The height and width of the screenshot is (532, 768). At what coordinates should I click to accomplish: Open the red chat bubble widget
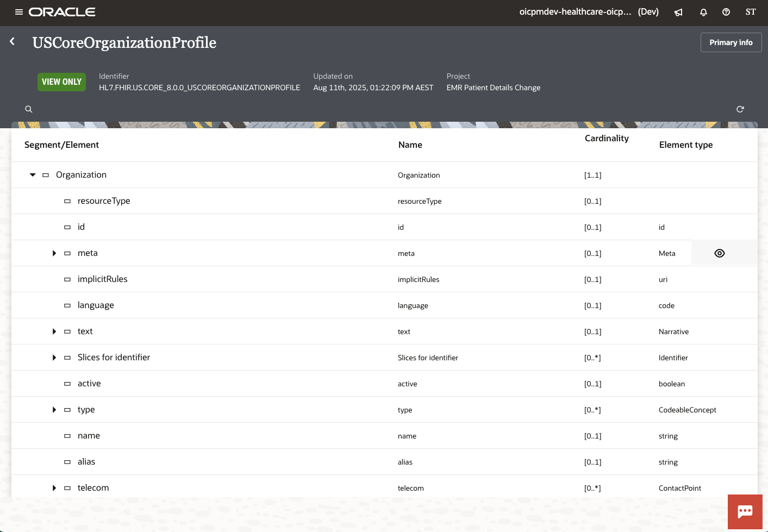coord(745,511)
